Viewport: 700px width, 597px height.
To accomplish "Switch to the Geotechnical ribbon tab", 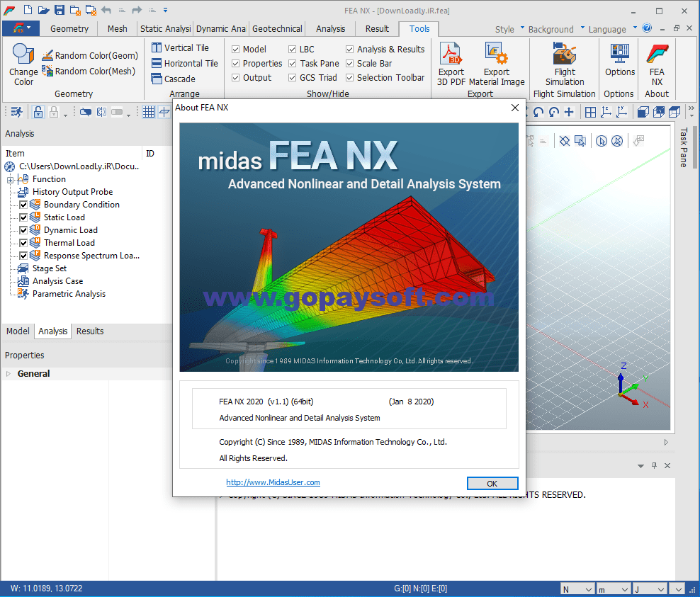I will (x=277, y=28).
